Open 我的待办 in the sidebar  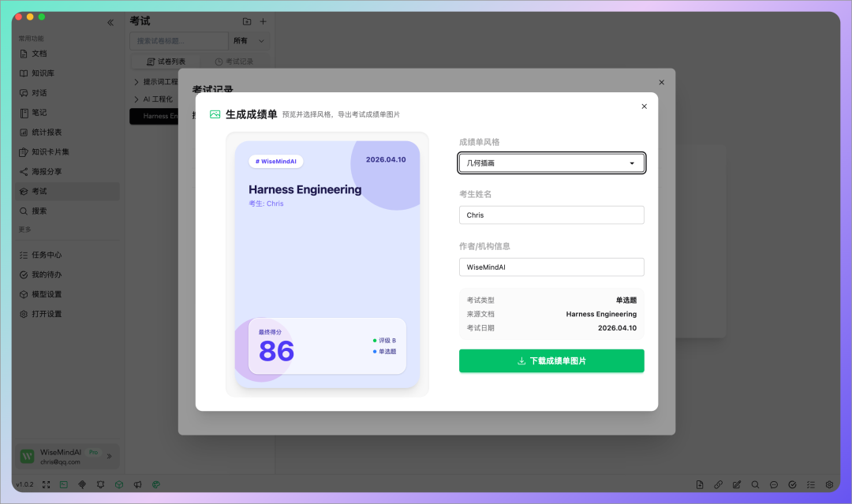pyautogui.click(x=67, y=274)
